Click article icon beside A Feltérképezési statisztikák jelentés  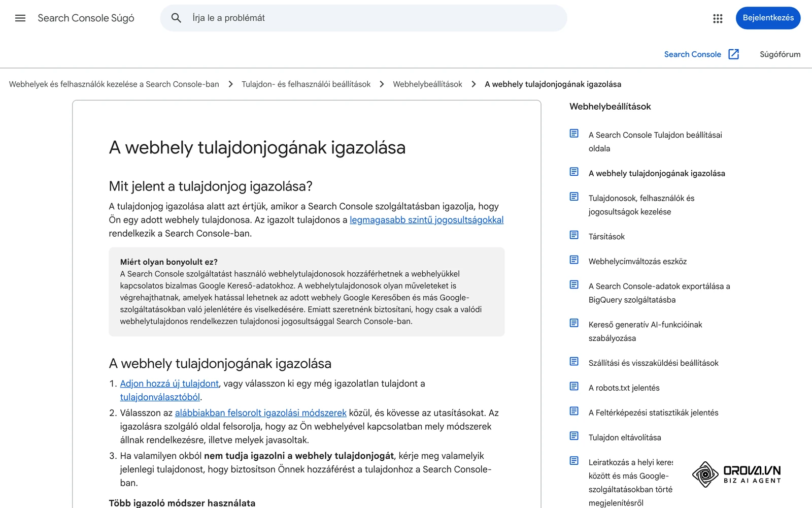(574, 411)
